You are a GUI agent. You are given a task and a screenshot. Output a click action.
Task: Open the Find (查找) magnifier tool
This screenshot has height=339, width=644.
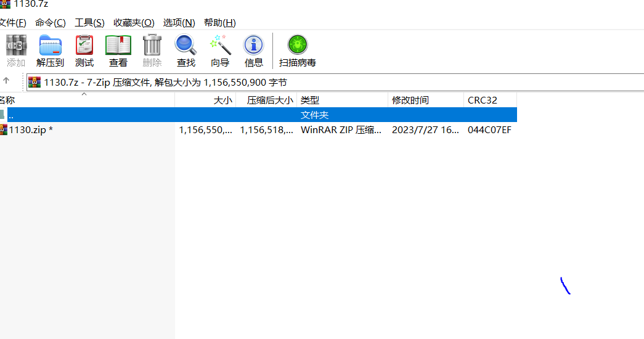tap(185, 51)
